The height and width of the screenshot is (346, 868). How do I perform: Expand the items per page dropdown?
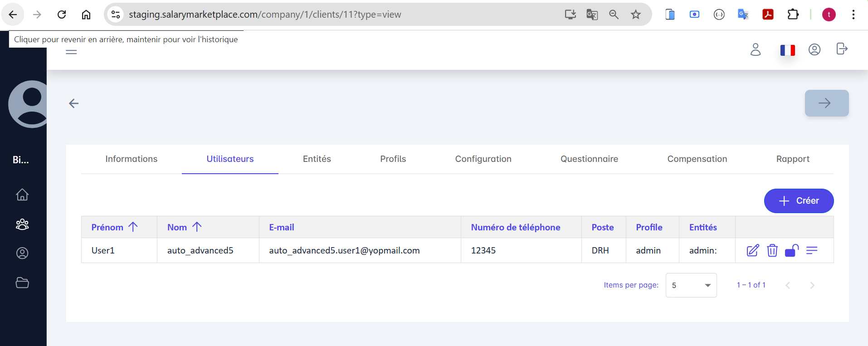pyautogui.click(x=691, y=285)
